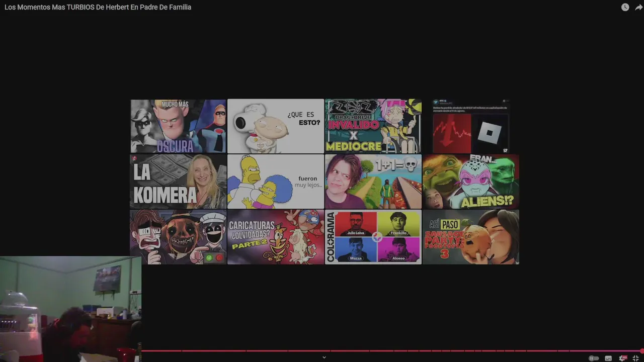Screen dimensions: 644x362
Task: Open the "1+1=" skull thumbnail
Action: [373, 182]
